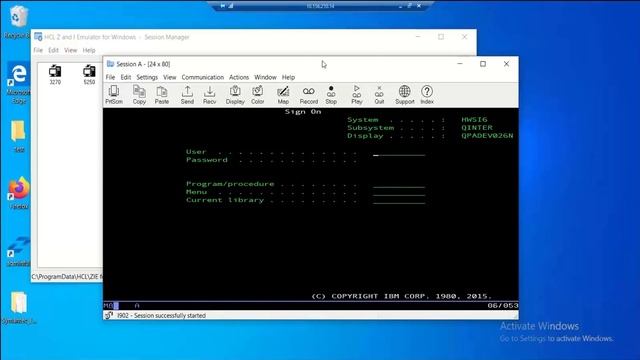Image resolution: width=640 pixels, height=360 pixels.
Task: Click the 06/053 cursor position indicator
Action: click(502, 305)
